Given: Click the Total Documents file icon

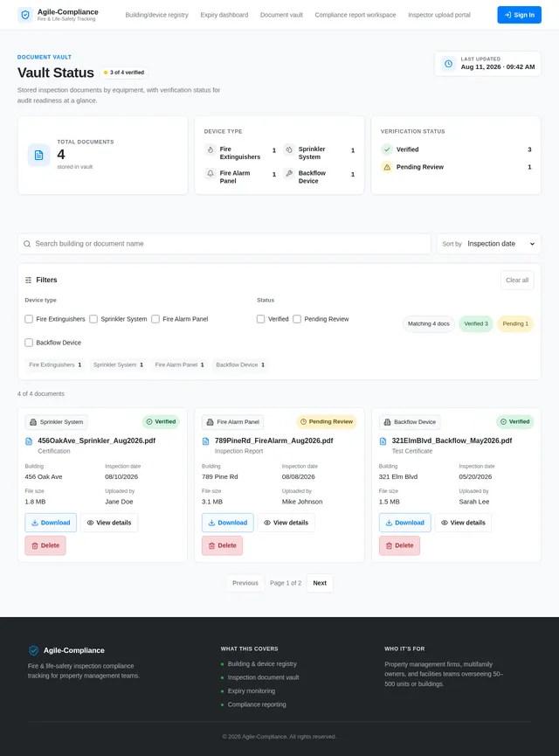Looking at the screenshot, I should tap(39, 155).
